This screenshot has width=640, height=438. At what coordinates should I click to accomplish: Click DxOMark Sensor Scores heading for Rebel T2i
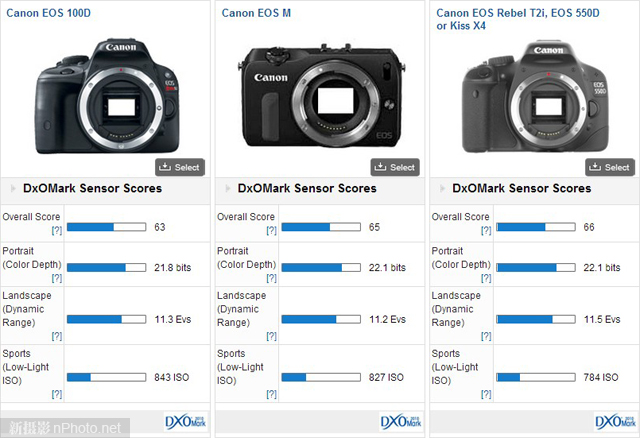pyautogui.click(x=522, y=188)
